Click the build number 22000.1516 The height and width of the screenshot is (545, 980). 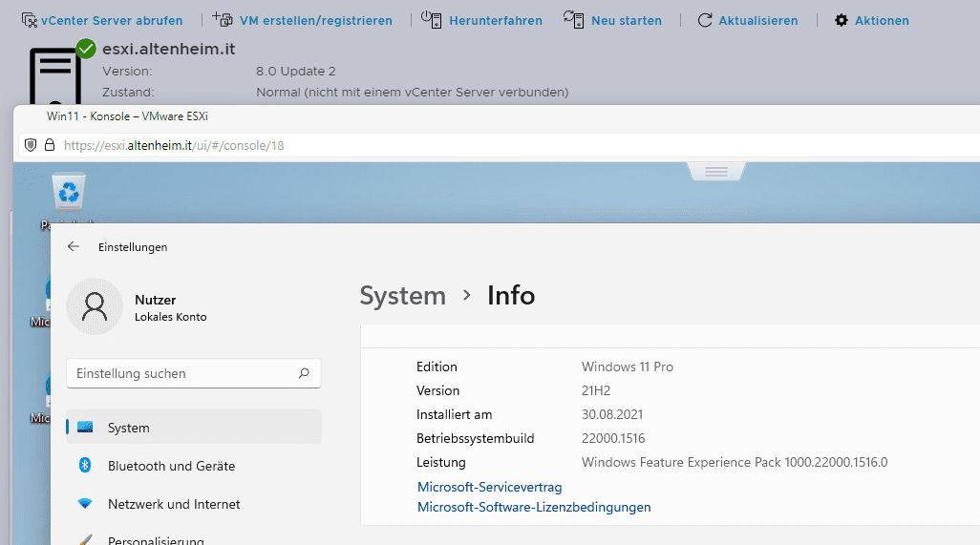point(613,438)
